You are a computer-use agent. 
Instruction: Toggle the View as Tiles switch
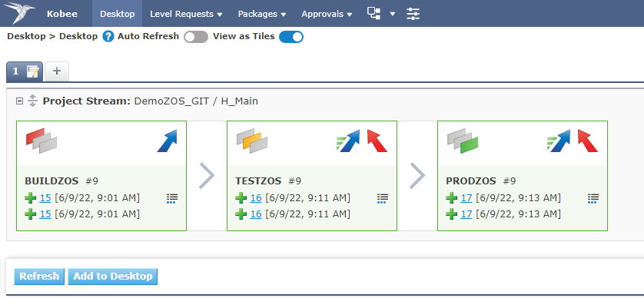coord(291,37)
